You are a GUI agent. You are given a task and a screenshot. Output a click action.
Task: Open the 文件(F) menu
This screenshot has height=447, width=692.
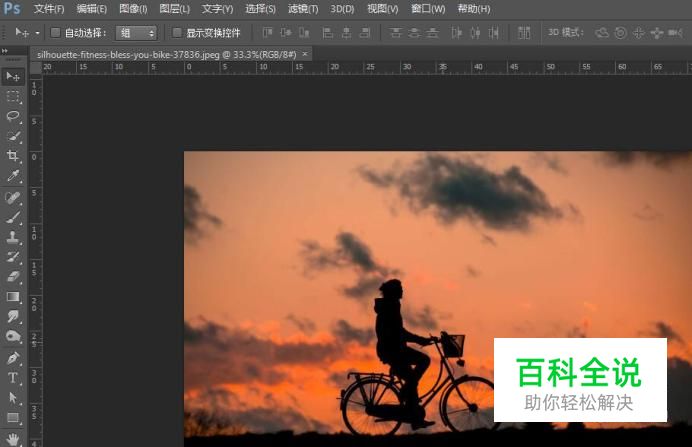49,9
